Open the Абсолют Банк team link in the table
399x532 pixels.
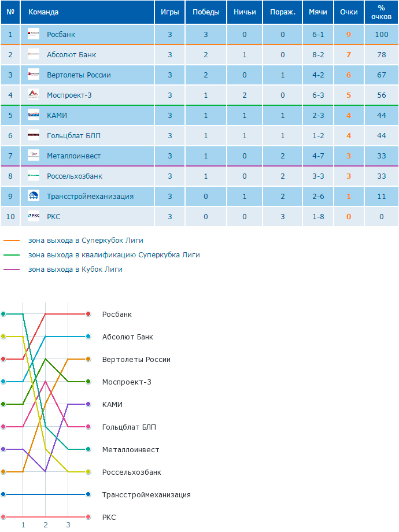pos(72,54)
